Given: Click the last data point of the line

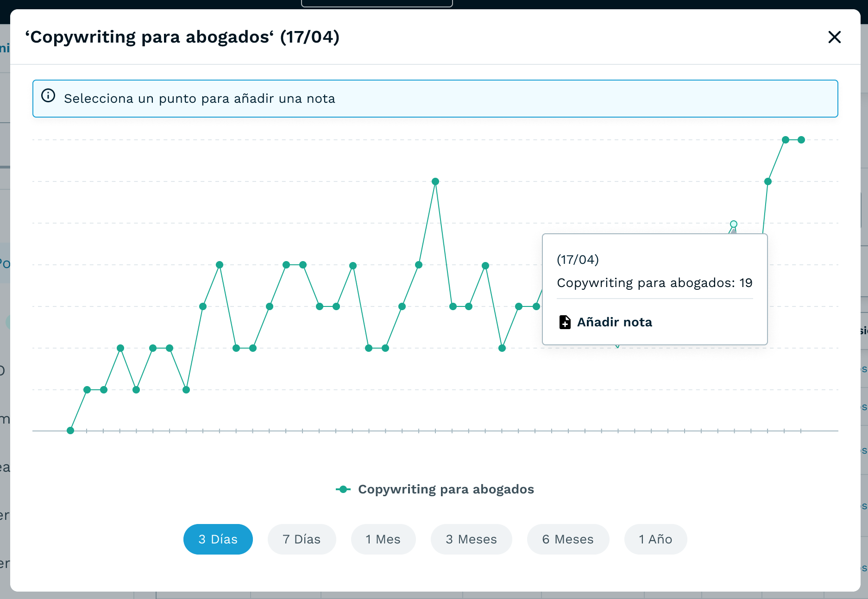Looking at the screenshot, I should (x=801, y=140).
